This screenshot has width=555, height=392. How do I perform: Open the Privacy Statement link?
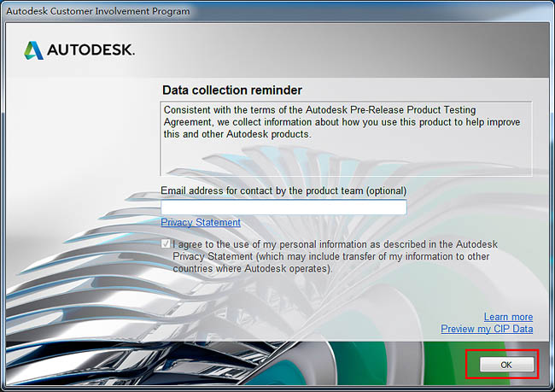(201, 222)
